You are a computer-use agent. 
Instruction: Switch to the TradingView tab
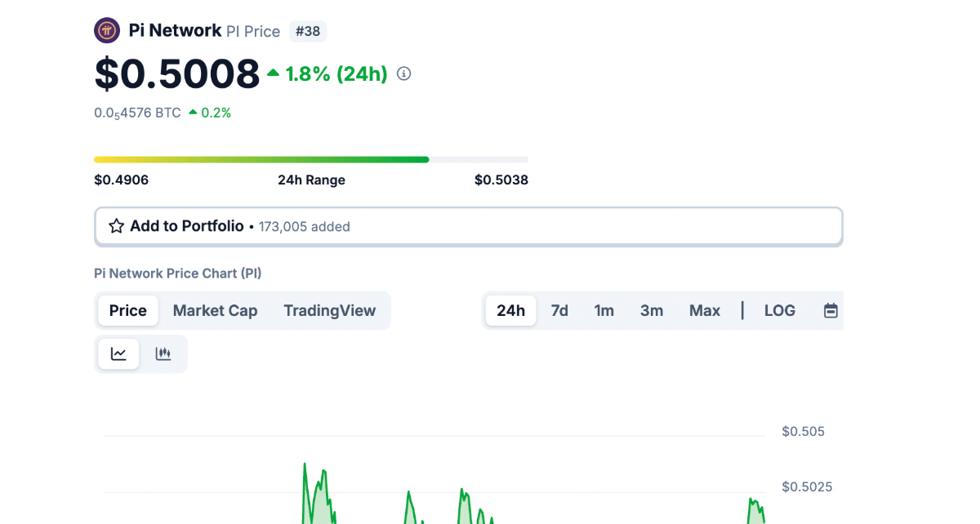[x=330, y=310]
